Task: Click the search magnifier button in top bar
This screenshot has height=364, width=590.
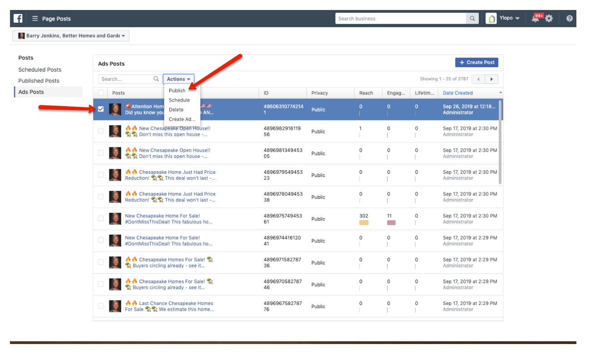Action: click(472, 19)
